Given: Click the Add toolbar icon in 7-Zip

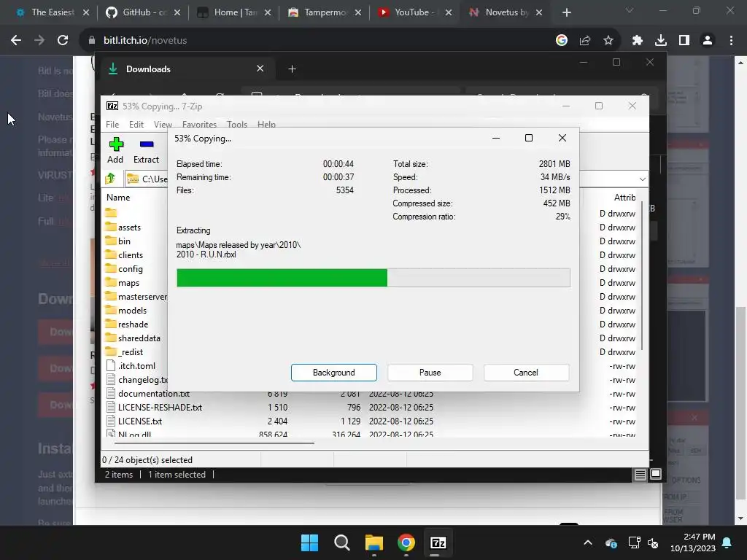Looking at the screenshot, I should tap(116, 150).
